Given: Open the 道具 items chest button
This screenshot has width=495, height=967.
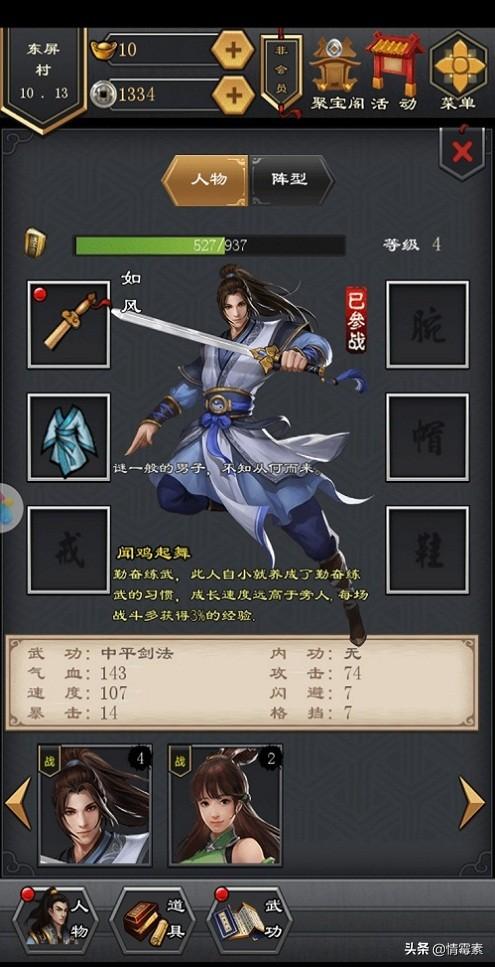Looking at the screenshot, I should click(x=152, y=920).
